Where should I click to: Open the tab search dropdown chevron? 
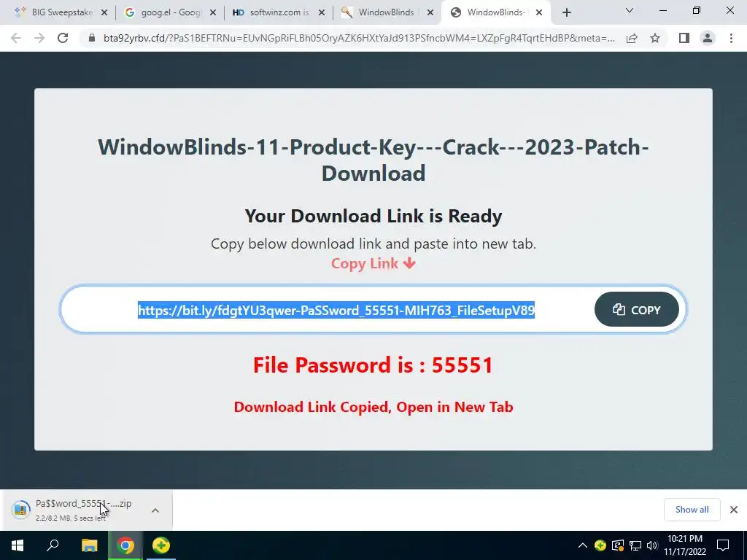(x=630, y=10)
